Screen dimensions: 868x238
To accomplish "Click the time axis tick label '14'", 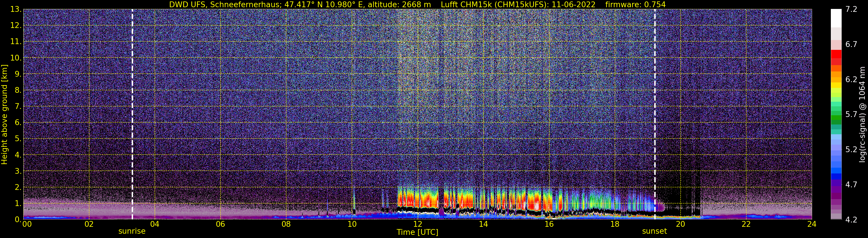I will click(483, 224).
